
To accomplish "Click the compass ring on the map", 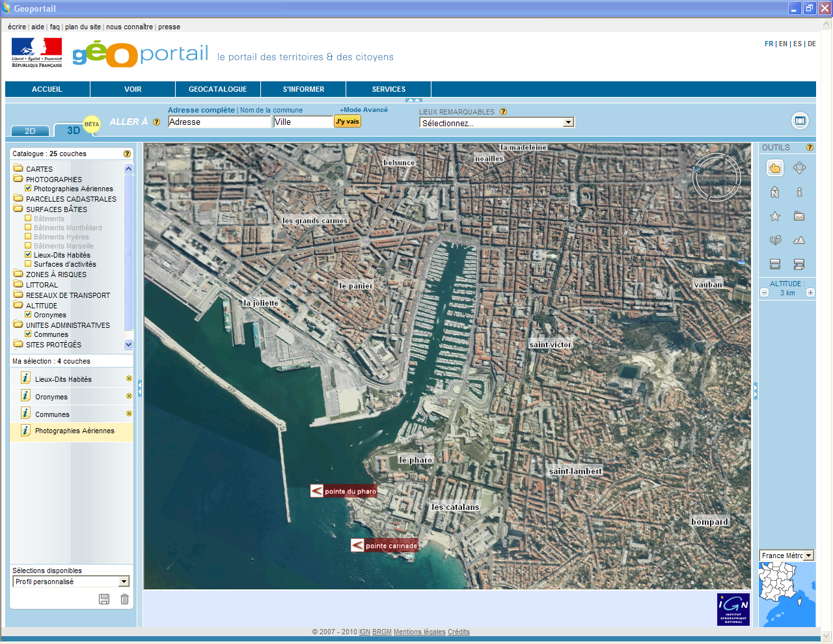I will (717, 176).
